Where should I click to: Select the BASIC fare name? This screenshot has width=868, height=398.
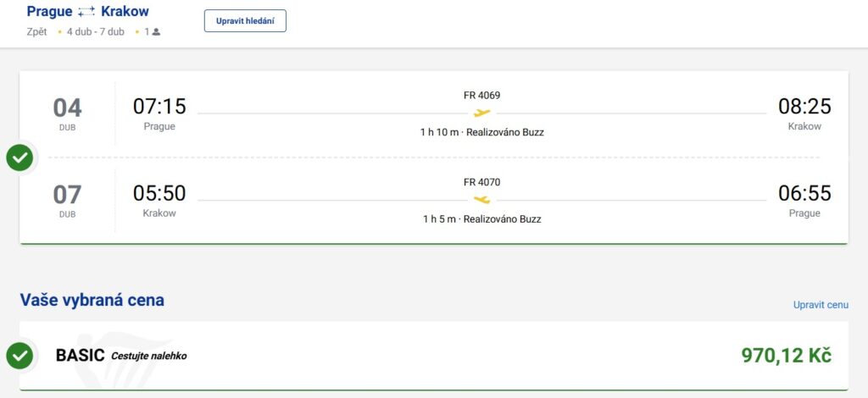coord(80,356)
